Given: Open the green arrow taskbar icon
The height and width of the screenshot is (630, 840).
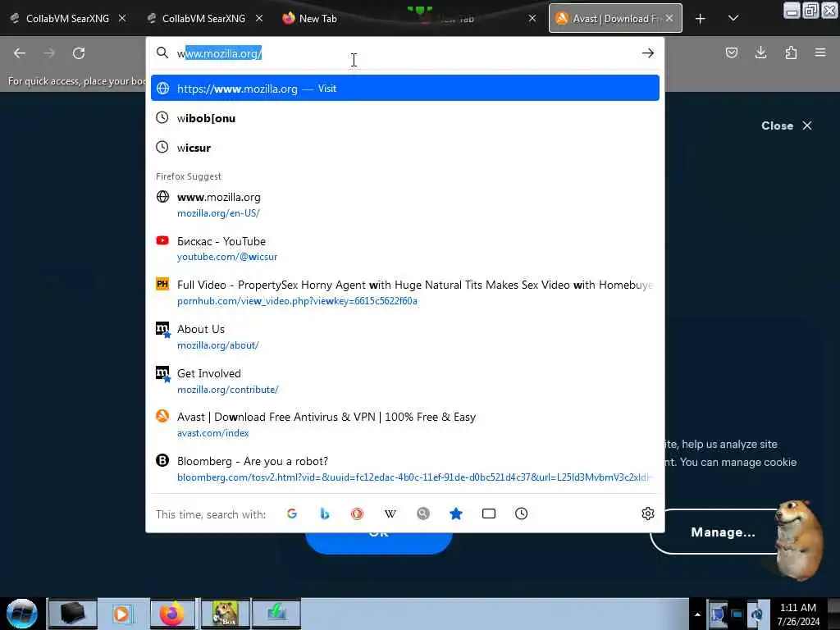Looking at the screenshot, I should [276, 614].
